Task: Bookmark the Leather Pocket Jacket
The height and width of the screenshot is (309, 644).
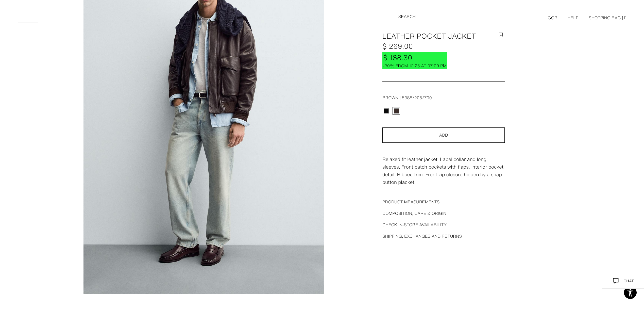Action: click(501, 35)
